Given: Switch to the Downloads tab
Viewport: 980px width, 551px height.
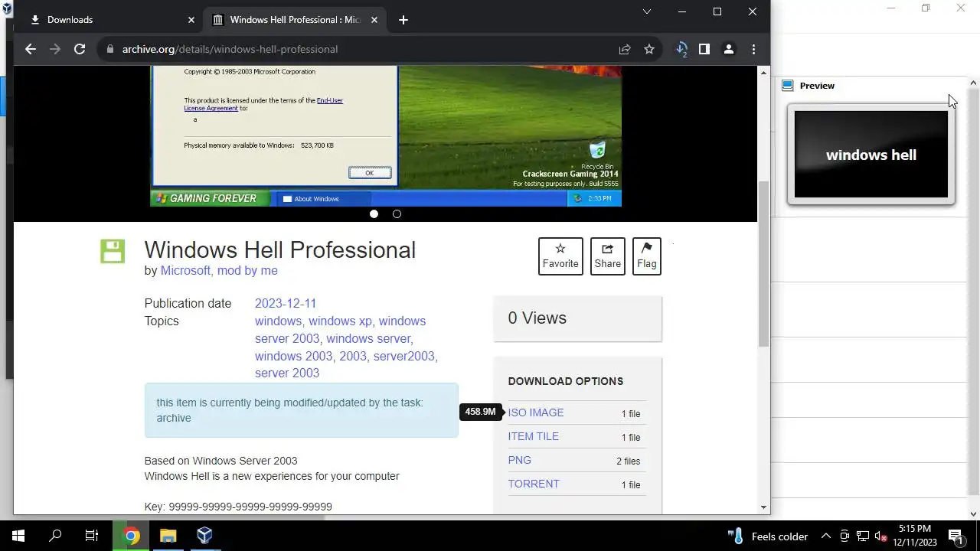Looking at the screenshot, I should (110, 20).
